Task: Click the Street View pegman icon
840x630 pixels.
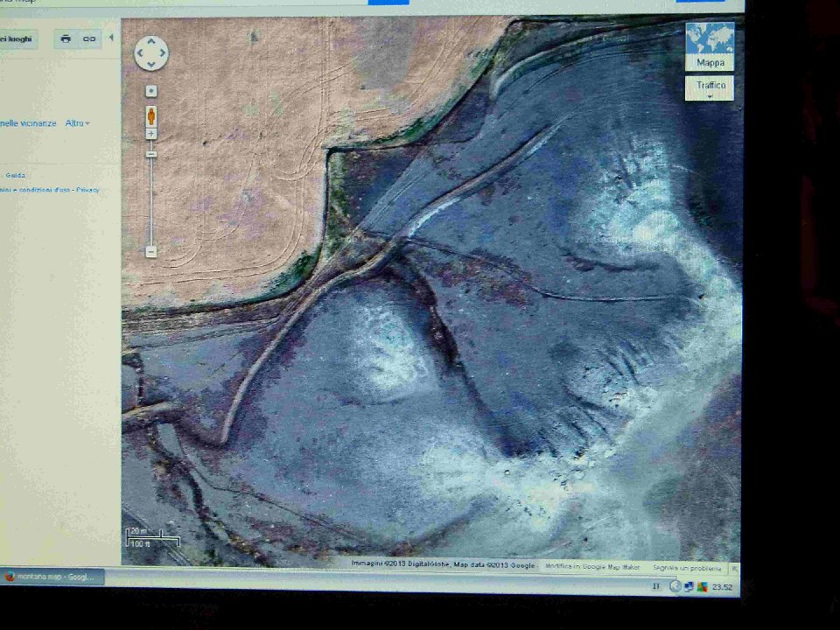Action: 151,115
